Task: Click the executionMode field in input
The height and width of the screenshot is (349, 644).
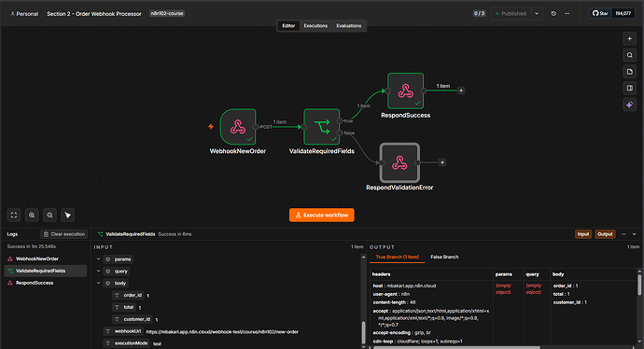Action: (x=127, y=343)
